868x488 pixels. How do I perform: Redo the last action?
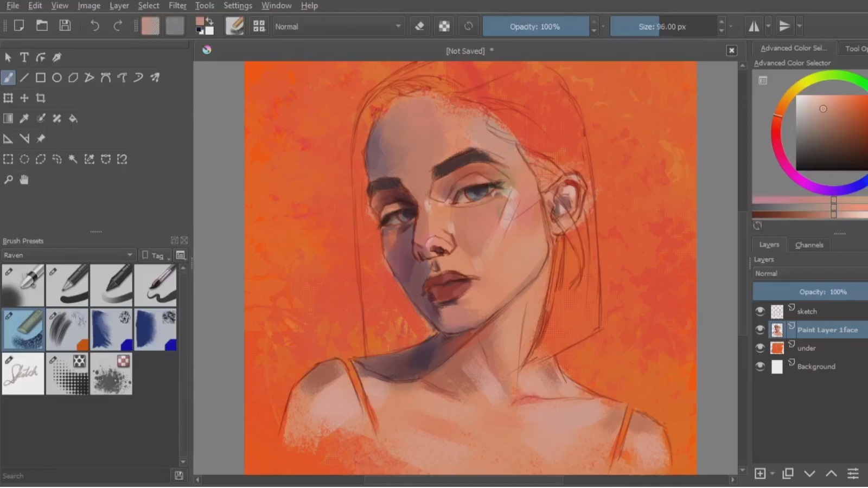pyautogui.click(x=118, y=25)
